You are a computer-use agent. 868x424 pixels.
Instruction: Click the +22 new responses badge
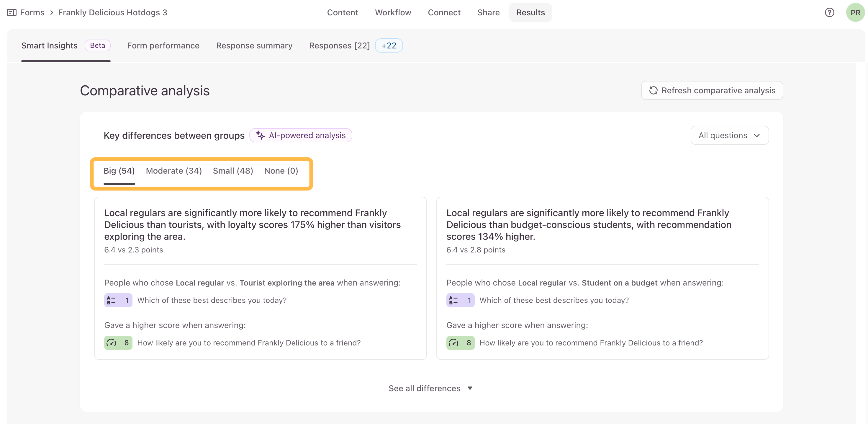[x=389, y=45]
